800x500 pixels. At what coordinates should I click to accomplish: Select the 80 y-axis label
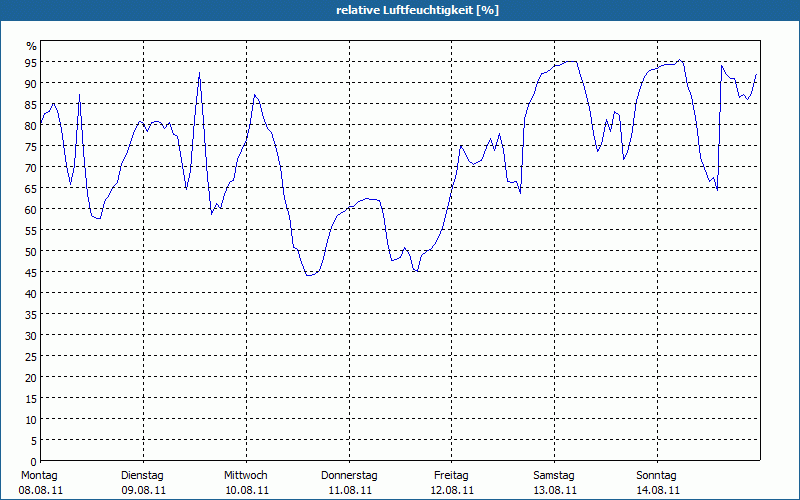(31, 126)
